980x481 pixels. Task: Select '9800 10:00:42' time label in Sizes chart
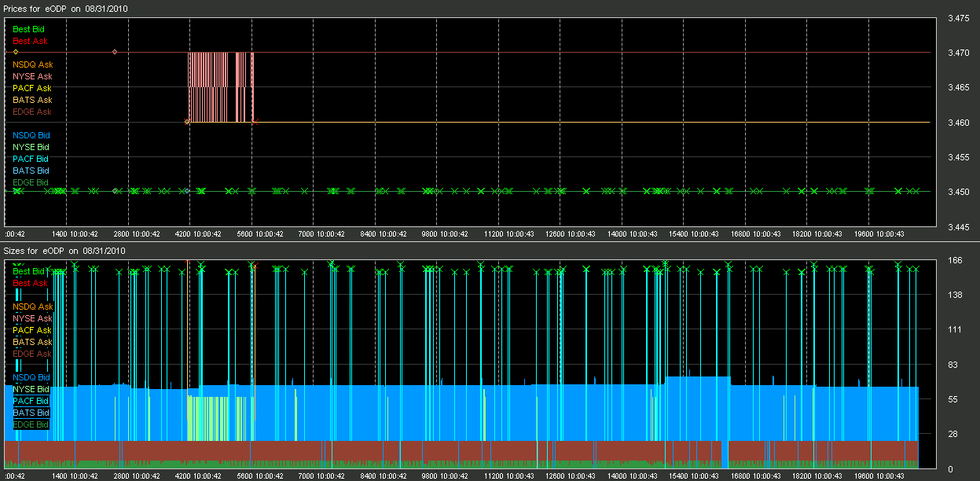click(446, 476)
